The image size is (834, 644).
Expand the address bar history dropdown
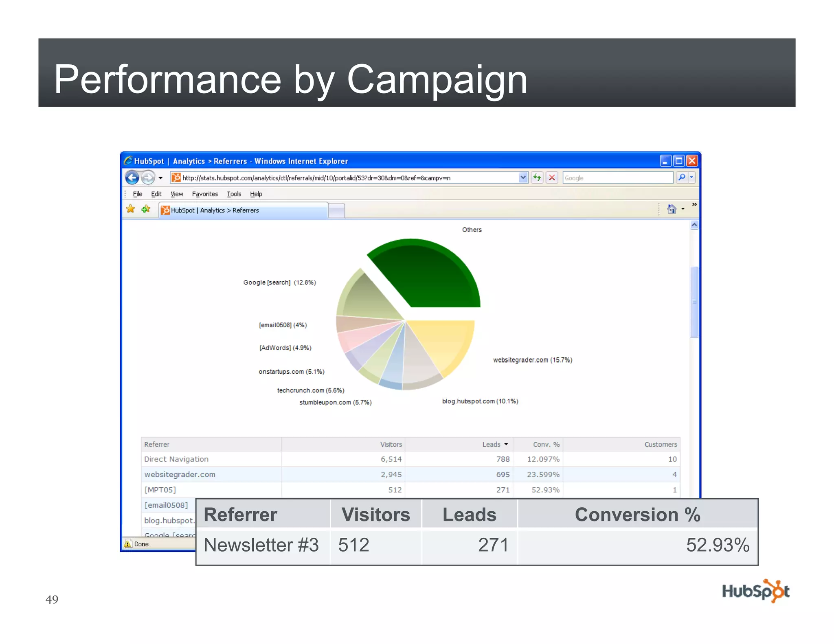point(523,177)
